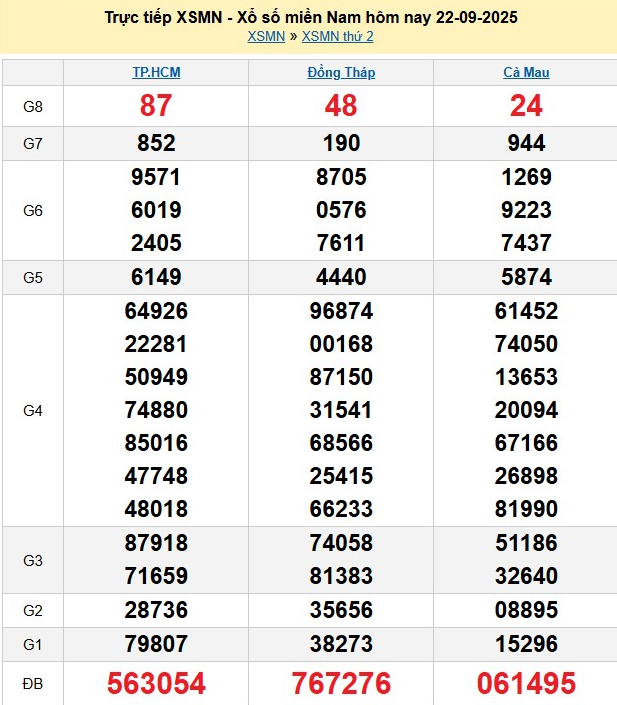Select G2 result 35656
This screenshot has width=617, height=705.
341,610
